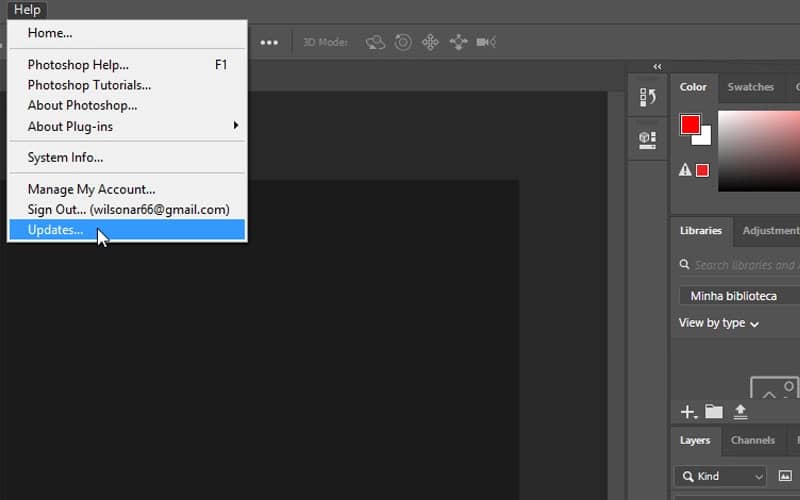Image resolution: width=800 pixels, height=500 pixels.
Task: Select the 3D video camera icon
Action: (486, 42)
